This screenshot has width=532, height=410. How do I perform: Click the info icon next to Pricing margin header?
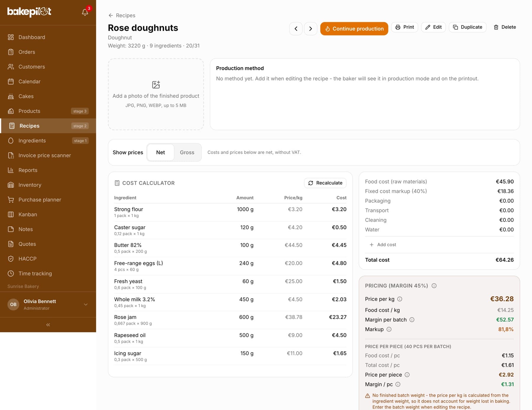[x=434, y=286]
